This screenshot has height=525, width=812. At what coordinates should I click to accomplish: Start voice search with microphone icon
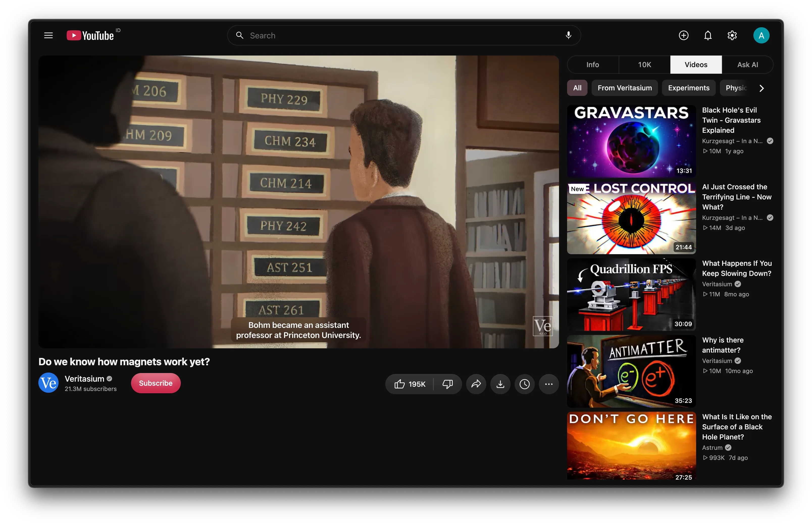tap(568, 35)
